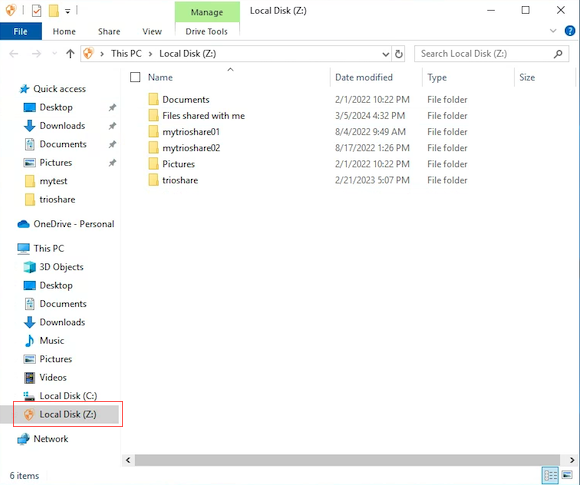Open the Help question mark icon
The height and width of the screenshot is (485, 580).
point(570,31)
